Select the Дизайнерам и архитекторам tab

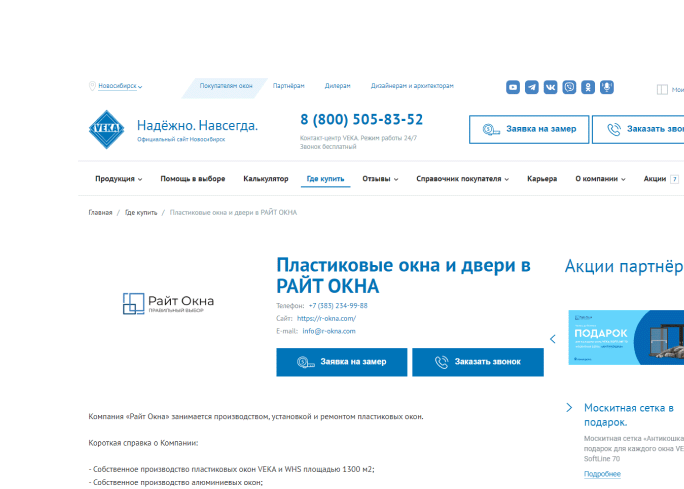click(412, 86)
